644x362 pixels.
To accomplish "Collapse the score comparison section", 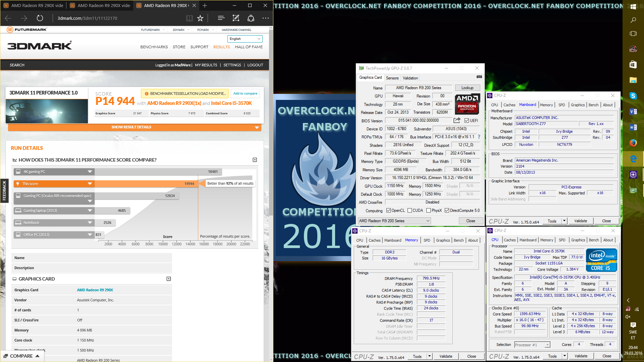I will [x=255, y=160].
